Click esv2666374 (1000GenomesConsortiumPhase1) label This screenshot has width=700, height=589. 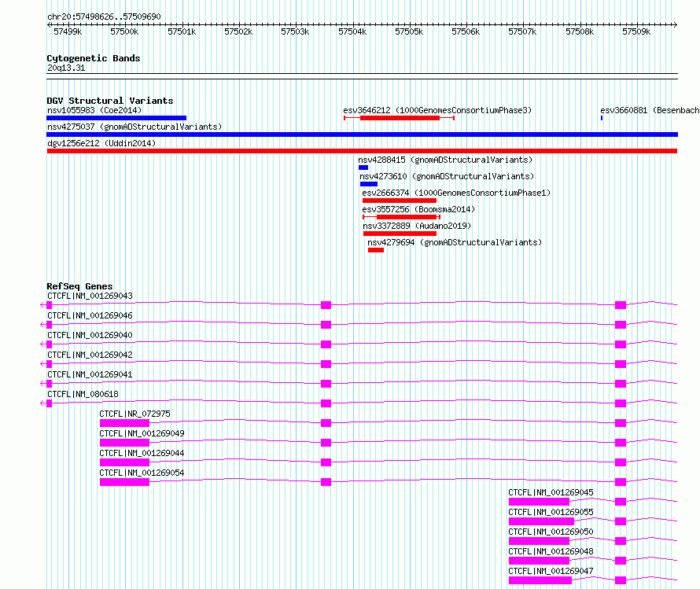point(456,193)
